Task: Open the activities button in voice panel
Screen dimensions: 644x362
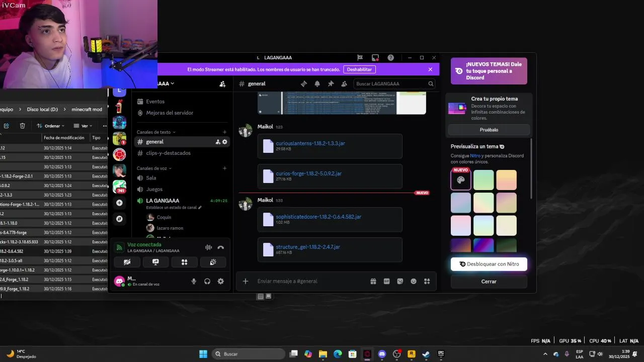Action: pyautogui.click(x=184, y=262)
